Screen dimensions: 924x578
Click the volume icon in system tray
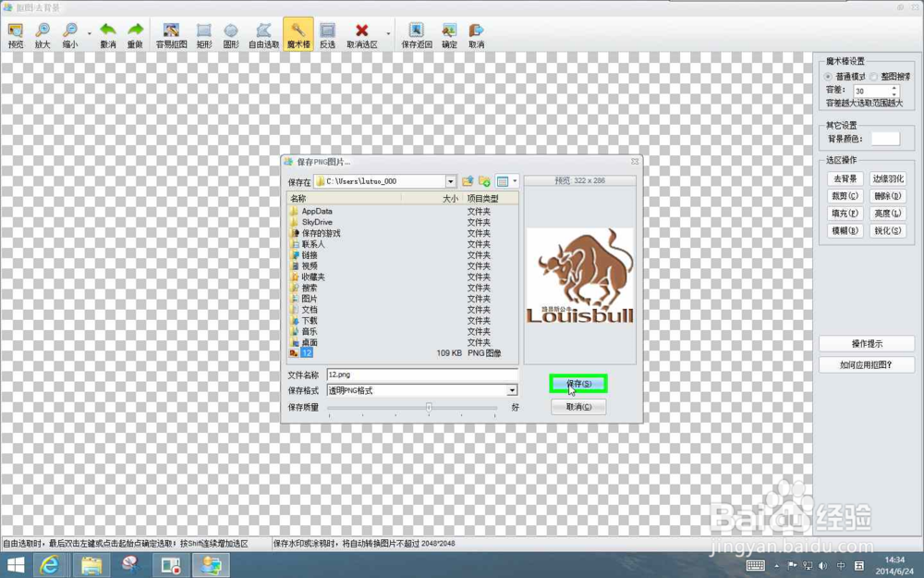pos(822,566)
